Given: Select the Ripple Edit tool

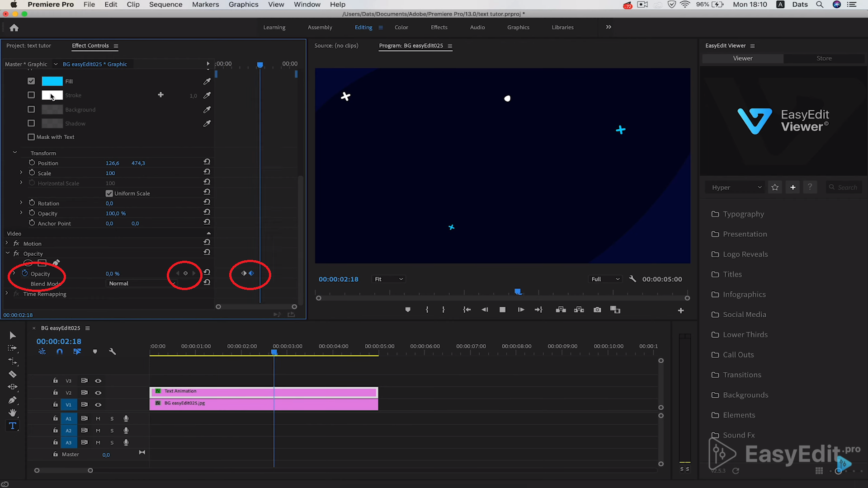Looking at the screenshot, I should [x=13, y=361].
